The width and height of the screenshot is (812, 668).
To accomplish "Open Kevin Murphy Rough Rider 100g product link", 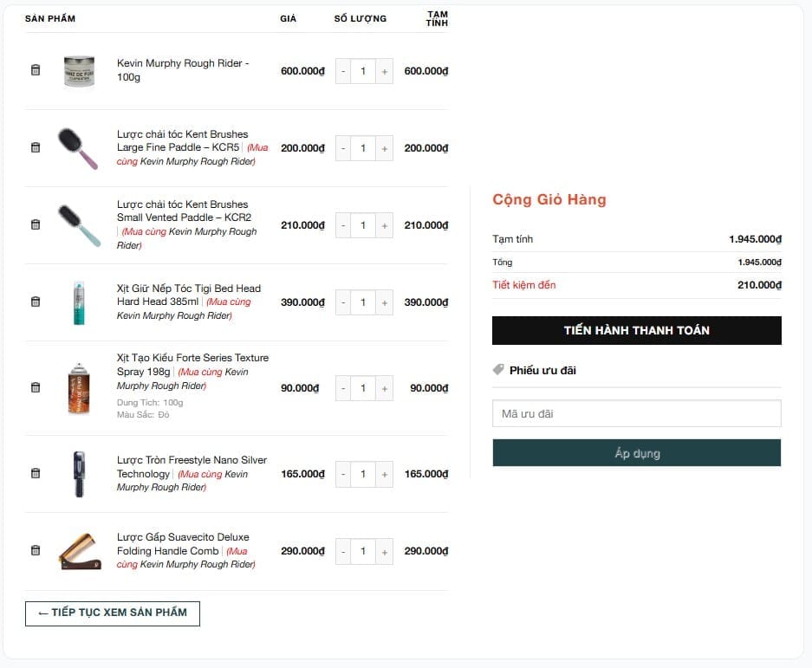I will pyautogui.click(x=183, y=70).
